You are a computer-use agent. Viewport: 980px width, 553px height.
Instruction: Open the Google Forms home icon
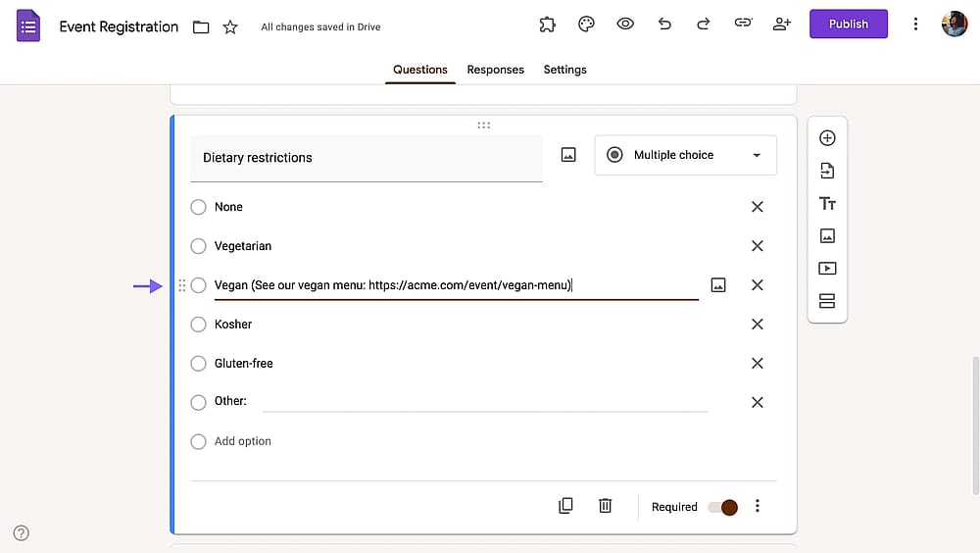tap(28, 26)
